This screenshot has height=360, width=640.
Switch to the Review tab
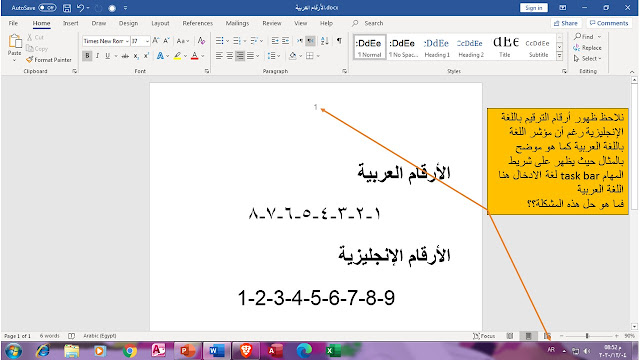point(272,23)
